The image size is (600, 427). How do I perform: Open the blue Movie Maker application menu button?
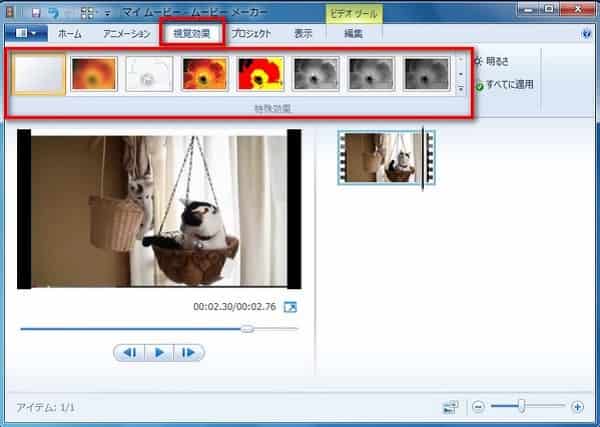click(x=27, y=33)
